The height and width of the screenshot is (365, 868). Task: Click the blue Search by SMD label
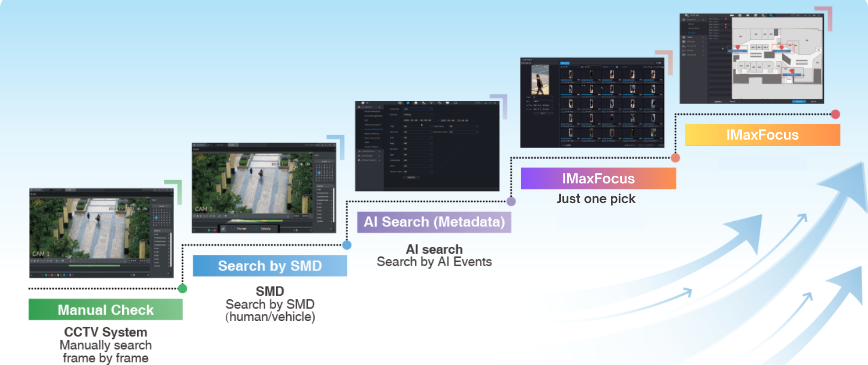pyautogui.click(x=270, y=266)
